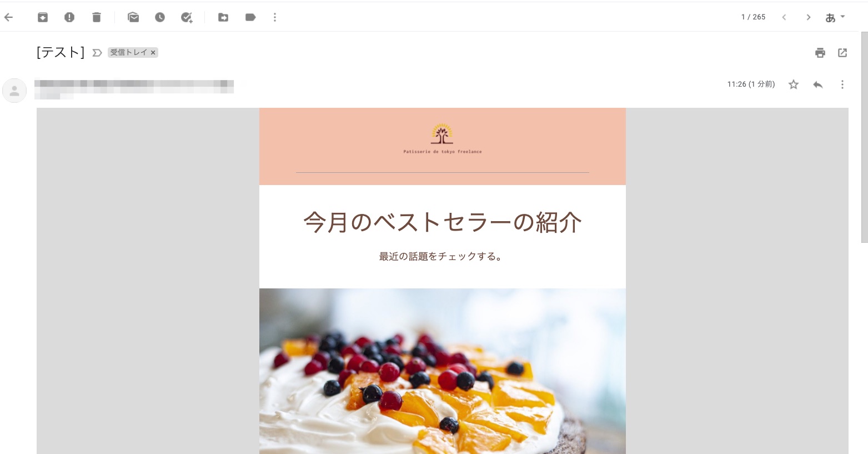The height and width of the screenshot is (454, 868).
Task: Move the email to another folder
Action: pyautogui.click(x=223, y=17)
